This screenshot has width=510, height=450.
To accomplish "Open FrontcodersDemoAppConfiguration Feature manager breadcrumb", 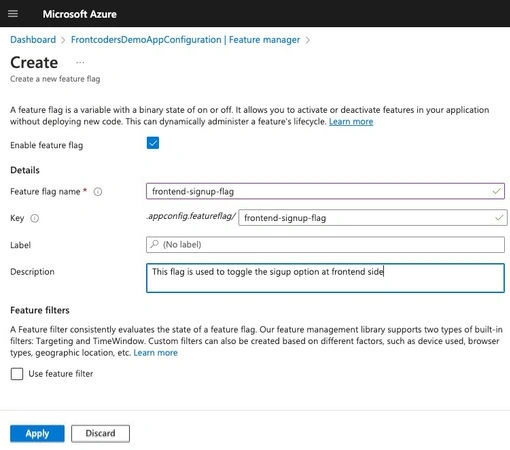I will (185, 40).
